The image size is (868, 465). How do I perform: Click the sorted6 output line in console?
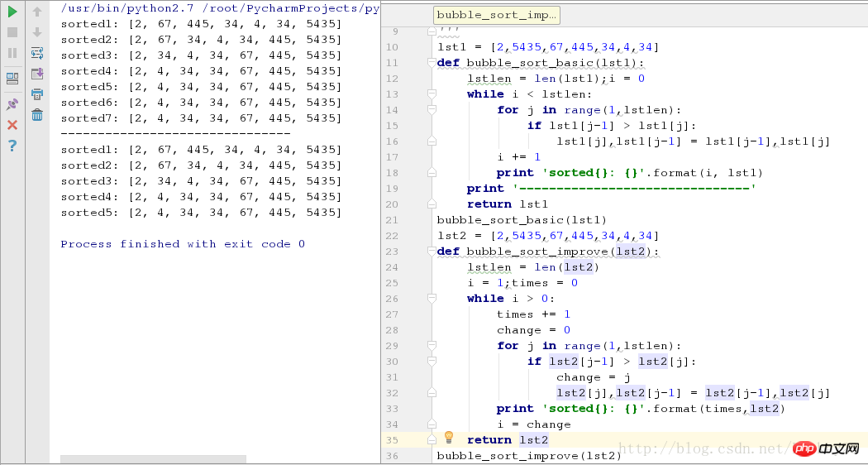(202, 103)
